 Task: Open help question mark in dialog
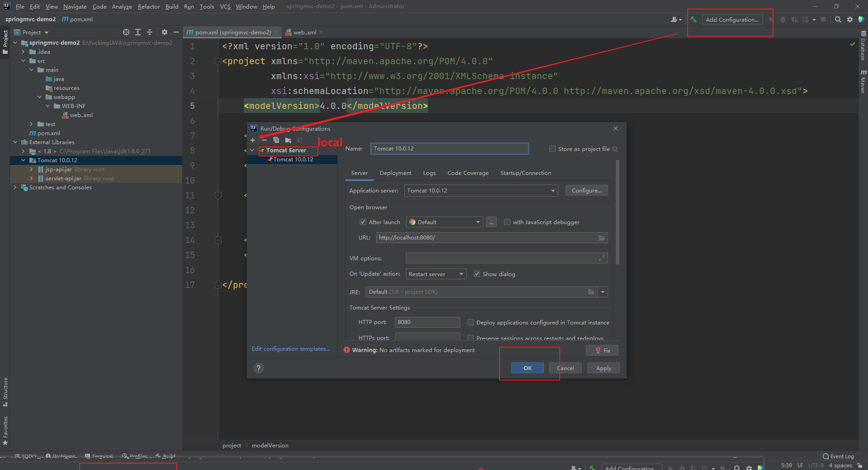coord(259,368)
